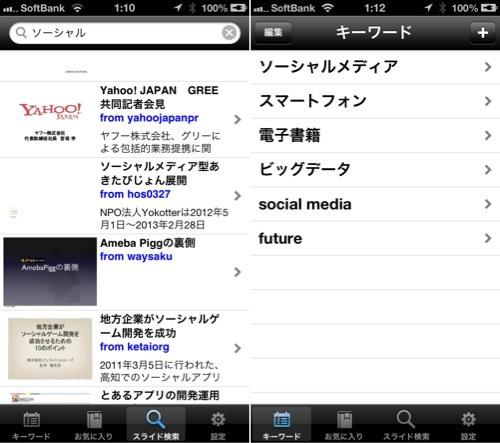The image size is (500, 443).
Task: Open title 地方企業がソーシャルゲーム開発を成功
Action: [160, 326]
